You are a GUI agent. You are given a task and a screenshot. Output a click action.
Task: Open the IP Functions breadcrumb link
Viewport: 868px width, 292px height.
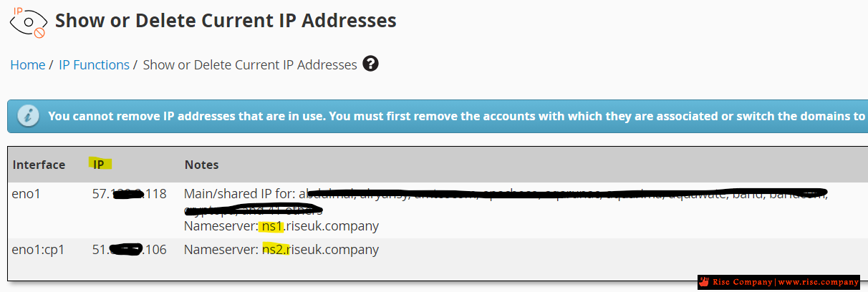tap(94, 64)
